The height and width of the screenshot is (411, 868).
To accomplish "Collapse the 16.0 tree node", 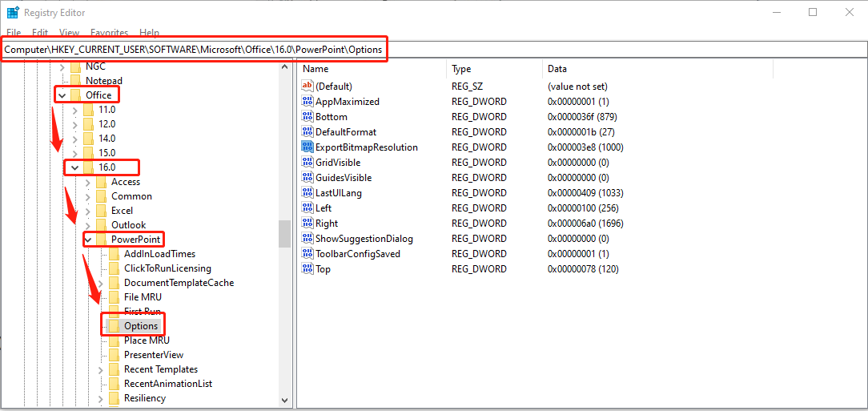I will point(74,167).
